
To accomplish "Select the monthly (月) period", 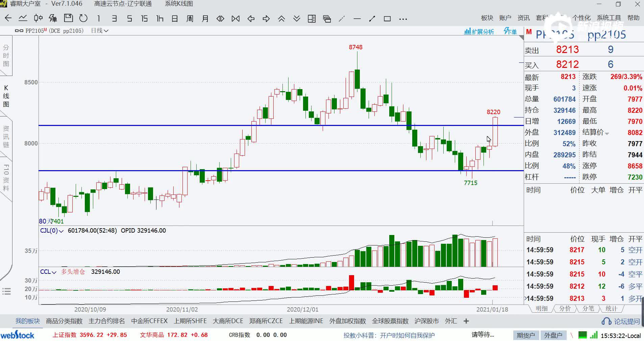I will [205, 18].
